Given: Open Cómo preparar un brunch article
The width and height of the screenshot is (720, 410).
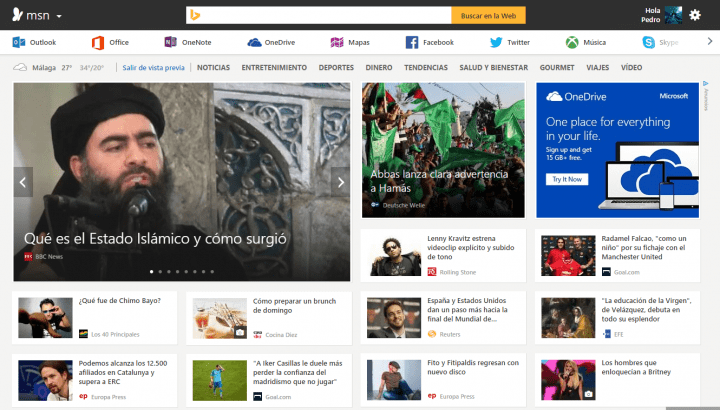Looking at the screenshot, I should point(294,306).
